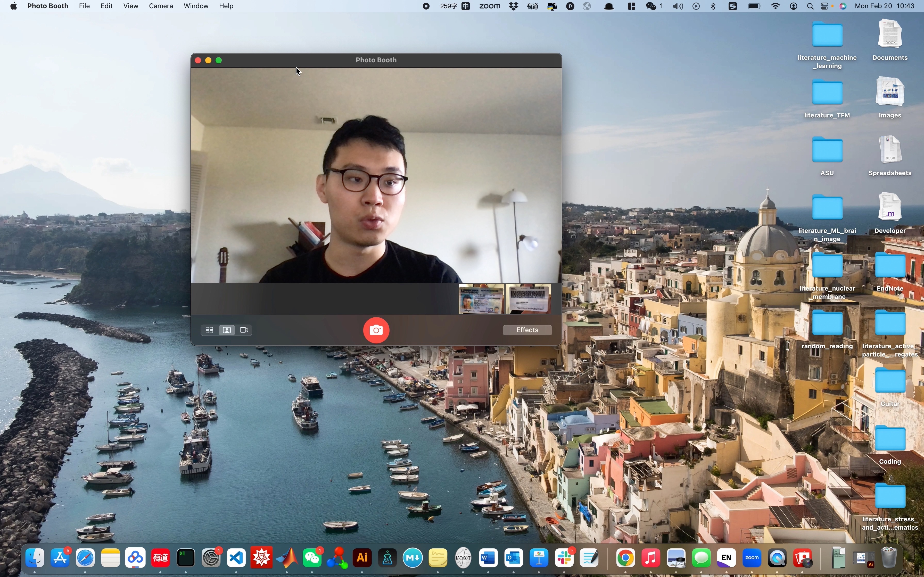Open the Help menu
This screenshot has height=577, width=924.
(226, 6)
